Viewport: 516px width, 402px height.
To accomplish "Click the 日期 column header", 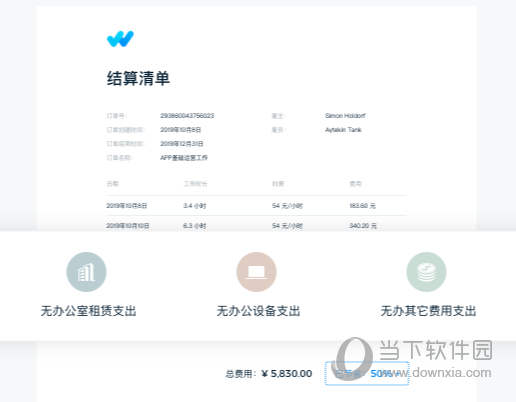I will (113, 184).
